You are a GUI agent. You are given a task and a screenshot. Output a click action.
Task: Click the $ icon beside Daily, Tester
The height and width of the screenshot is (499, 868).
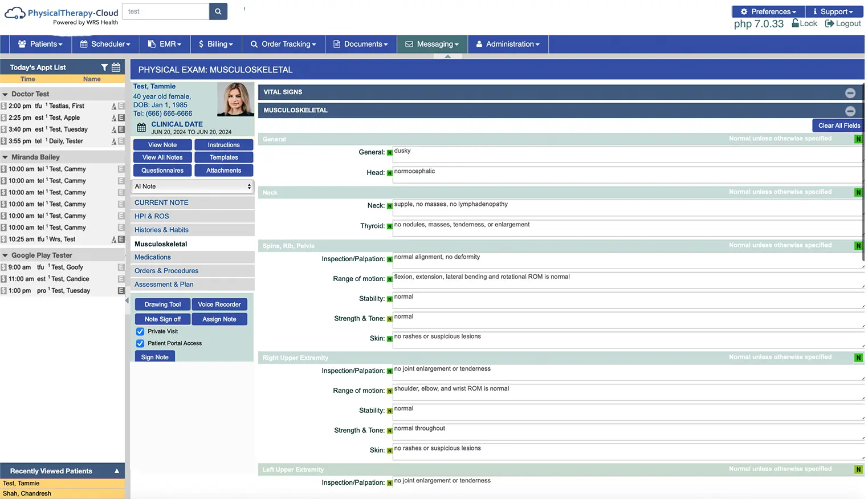coord(5,141)
